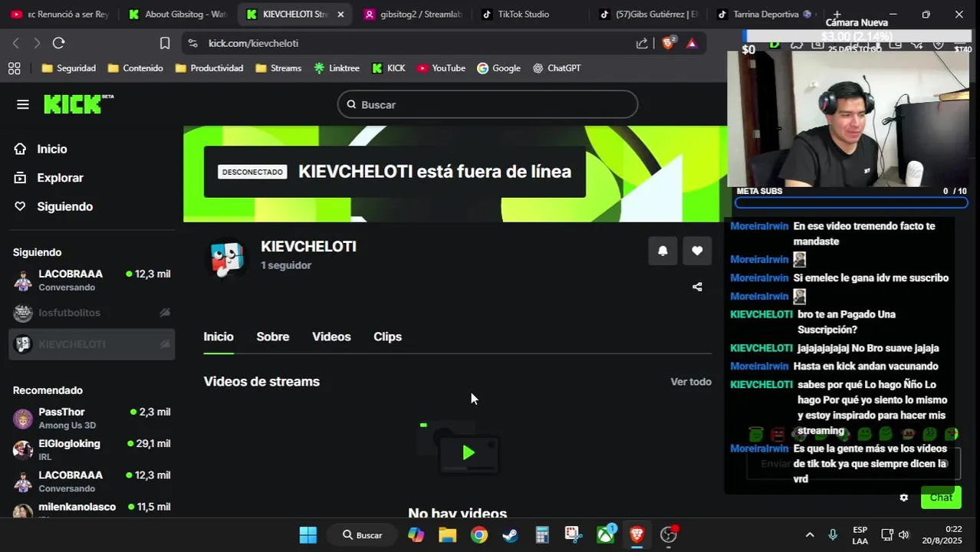Open Snipping Tool from taskbar

click(574, 534)
